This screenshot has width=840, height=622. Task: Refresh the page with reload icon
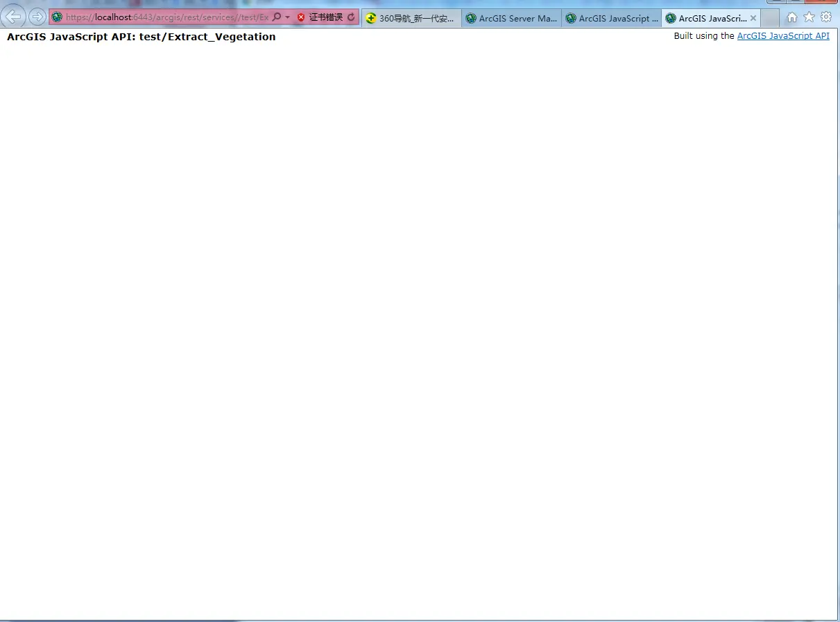[351, 17]
